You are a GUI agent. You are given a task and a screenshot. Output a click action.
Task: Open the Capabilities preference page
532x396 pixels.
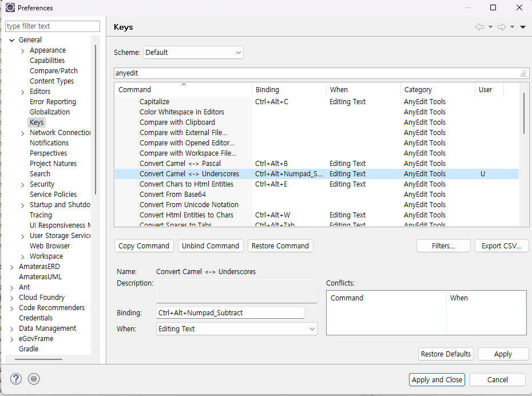47,61
